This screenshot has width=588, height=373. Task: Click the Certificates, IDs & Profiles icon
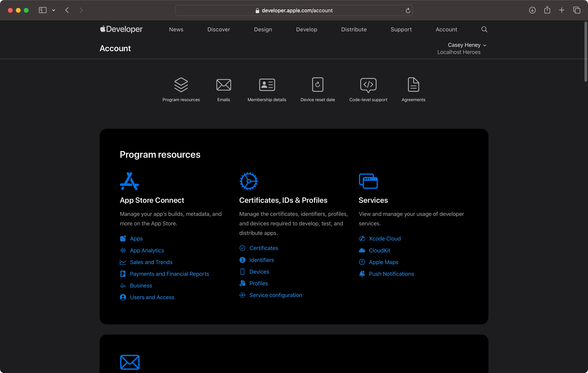point(248,181)
